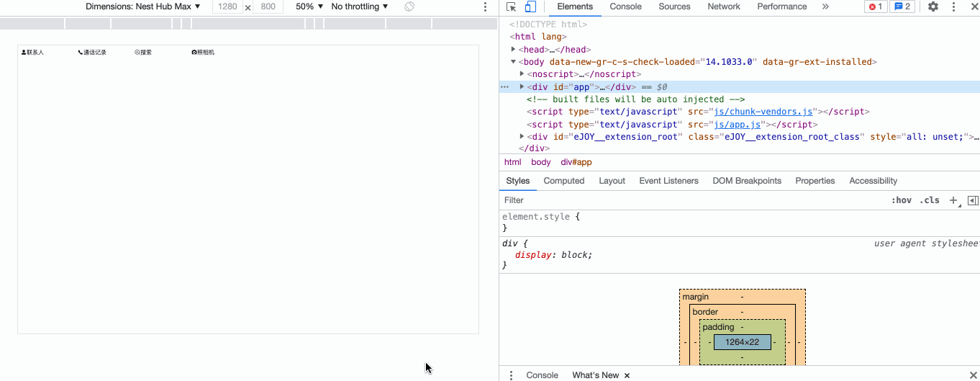Click the js/app.js source link
Viewport: 980px width, 381px height.
point(737,125)
